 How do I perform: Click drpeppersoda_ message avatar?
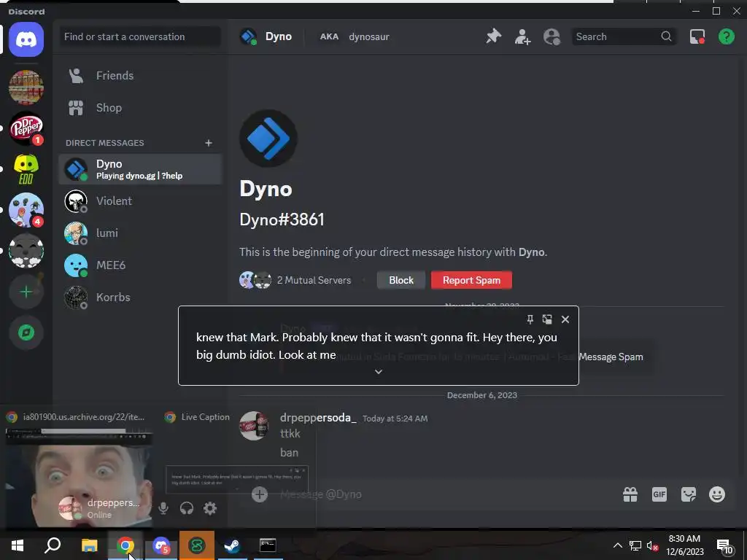point(254,426)
